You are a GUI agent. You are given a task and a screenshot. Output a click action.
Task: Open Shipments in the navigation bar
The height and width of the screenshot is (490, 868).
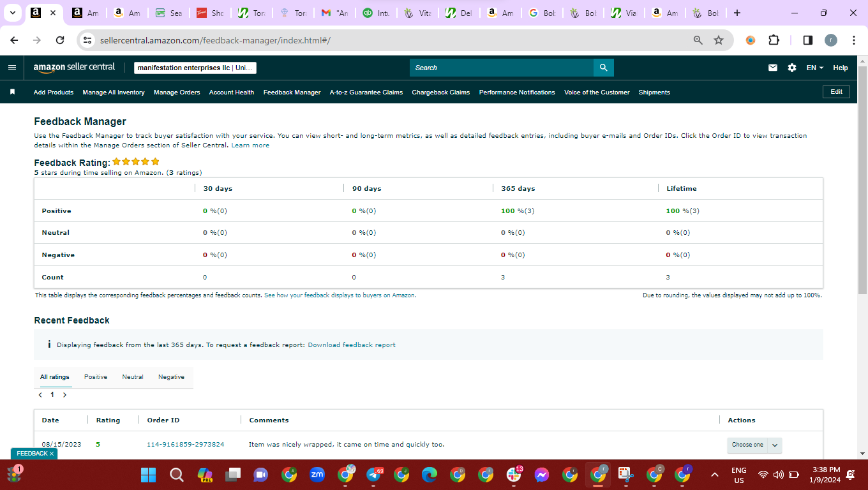[654, 93]
